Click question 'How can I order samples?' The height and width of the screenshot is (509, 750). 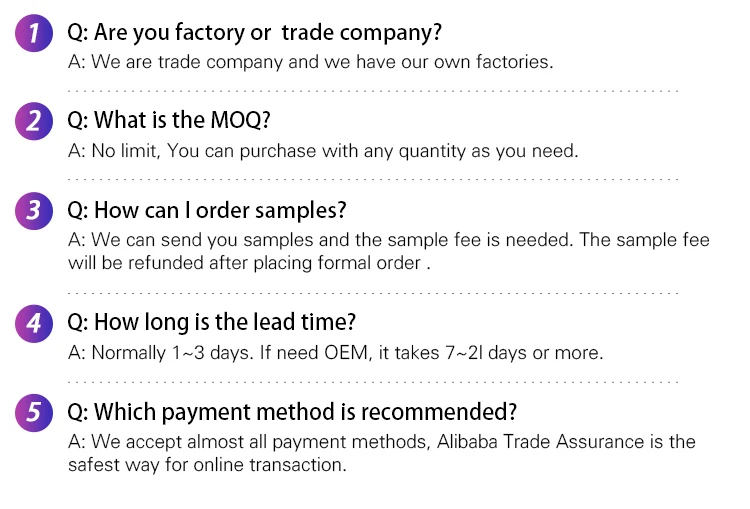tap(207, 210)
